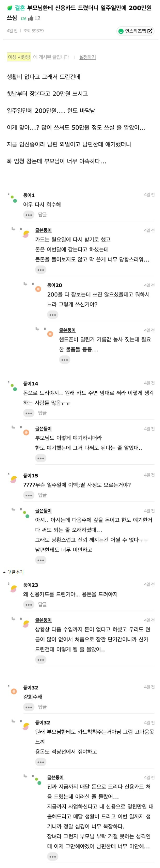Click 답글 under 둥이23's comment
Screen dimensions: 160x868
tap(43, 604)
